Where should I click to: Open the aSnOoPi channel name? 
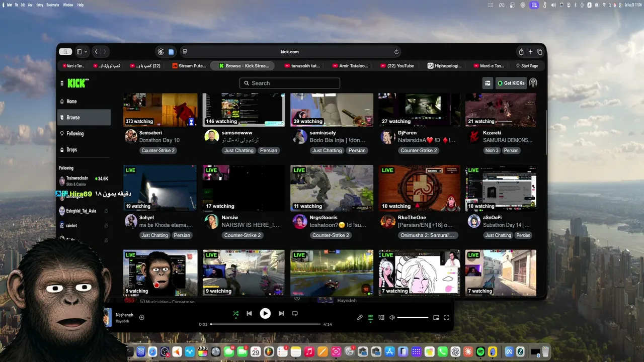pos(492,218)
